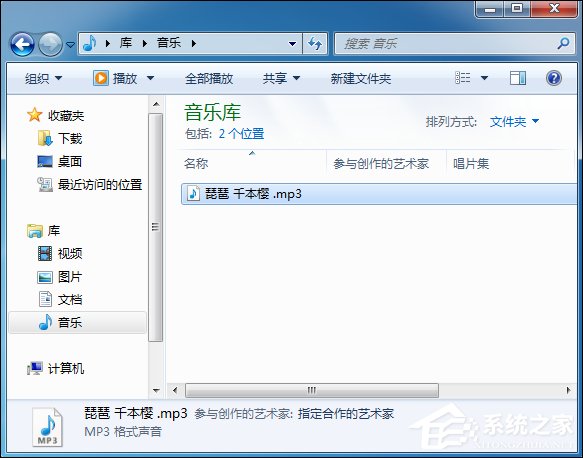Image resolution: width=583 pixels, height=458 pixels.
Task: Click the computer icon for 计算机
Action: coord(35,368)
